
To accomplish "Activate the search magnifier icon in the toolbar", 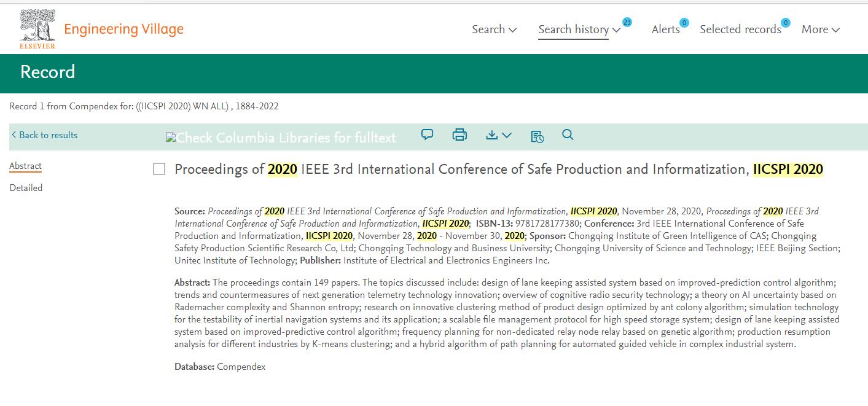I will click(567, 135).
